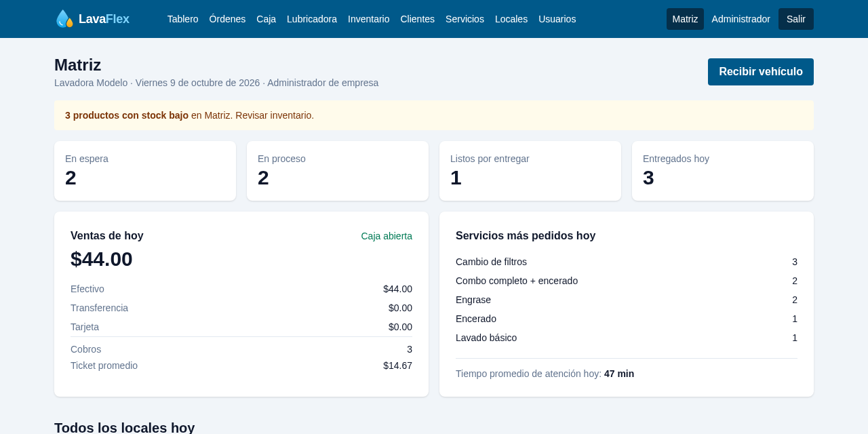
Task: Open the Inventario page
Action: (368, 19)
